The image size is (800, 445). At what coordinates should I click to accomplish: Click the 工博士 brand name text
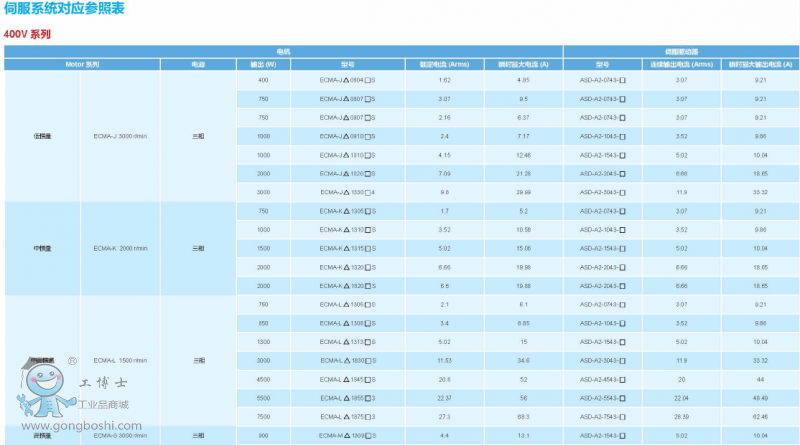101,382
